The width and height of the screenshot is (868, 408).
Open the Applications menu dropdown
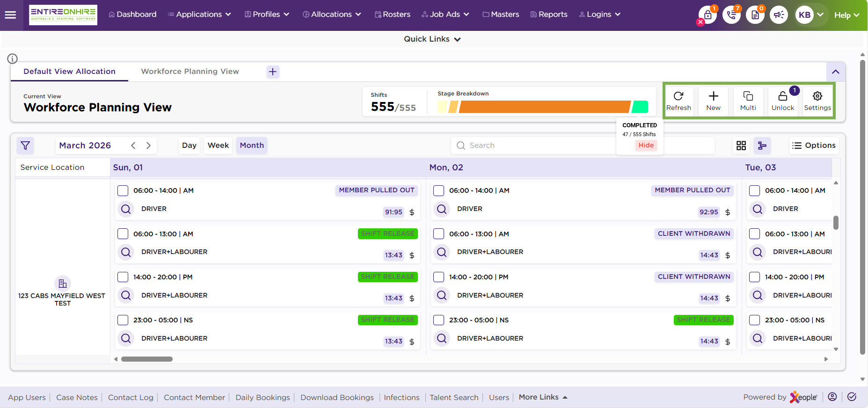[200, 15]
